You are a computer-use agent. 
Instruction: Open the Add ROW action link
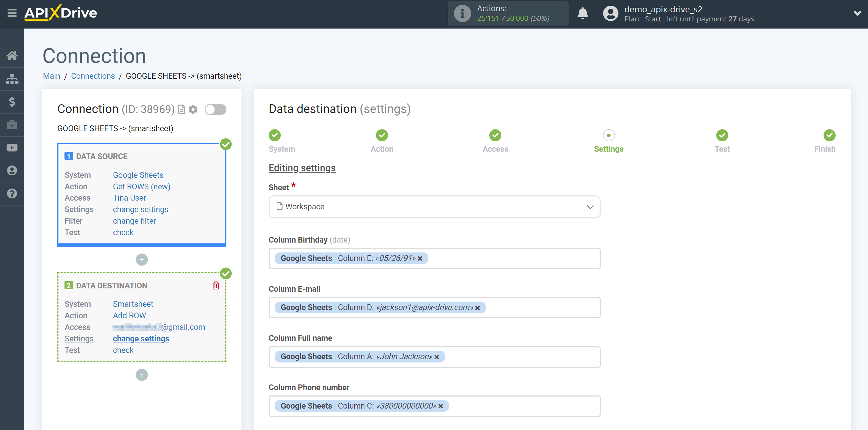(130, 316)
